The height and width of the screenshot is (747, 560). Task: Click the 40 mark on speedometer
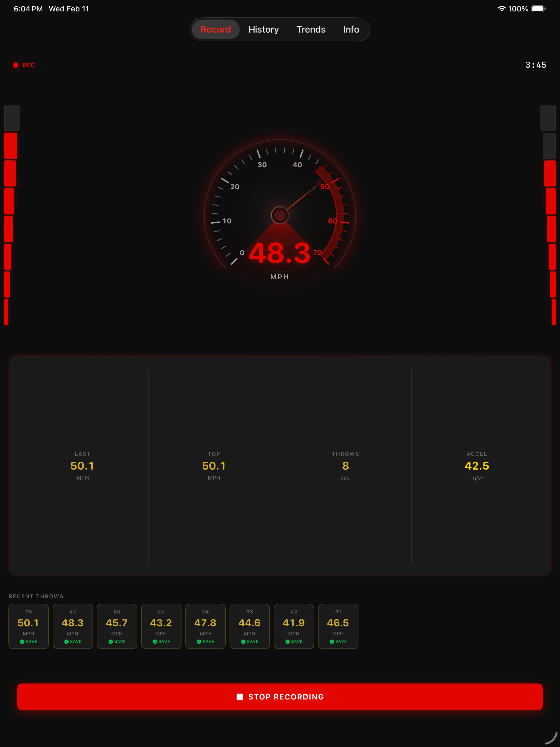point(297,165)
